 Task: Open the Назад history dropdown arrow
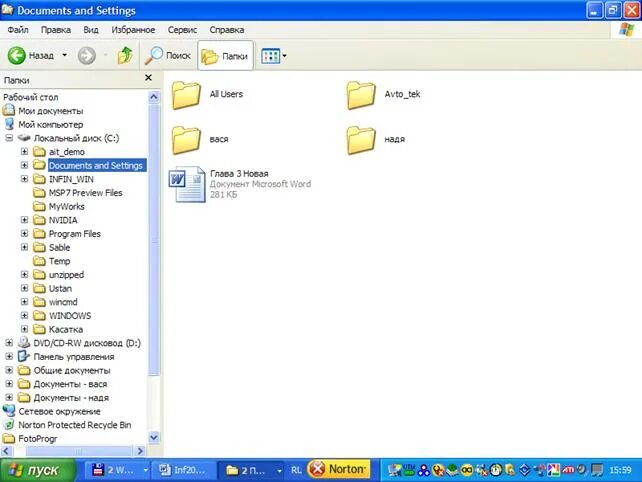(64, 55)
